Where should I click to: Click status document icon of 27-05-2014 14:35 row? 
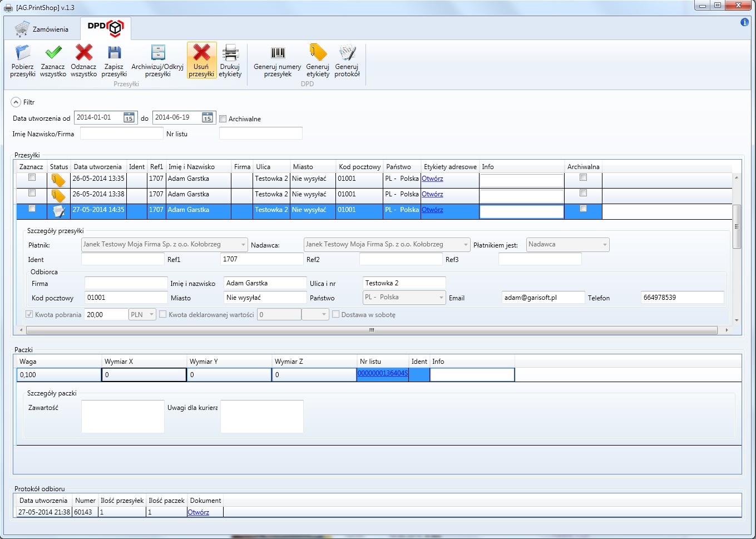[58, 211]
